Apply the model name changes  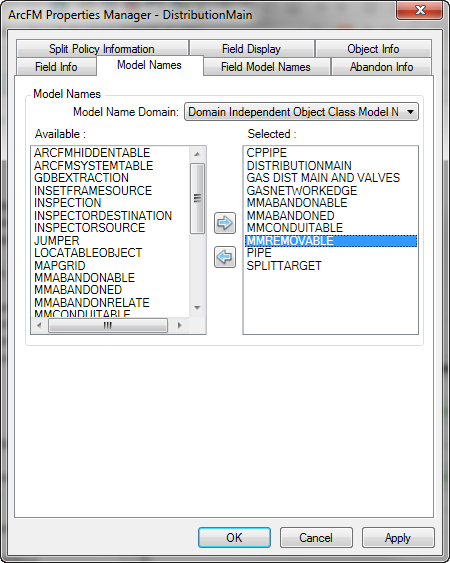[398, 538]
